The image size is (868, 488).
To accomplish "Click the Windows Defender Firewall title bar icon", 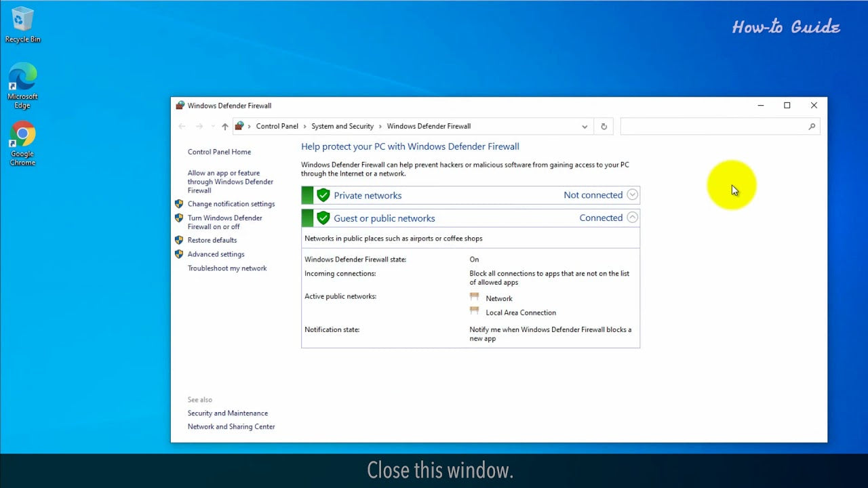I will [180, 106].
